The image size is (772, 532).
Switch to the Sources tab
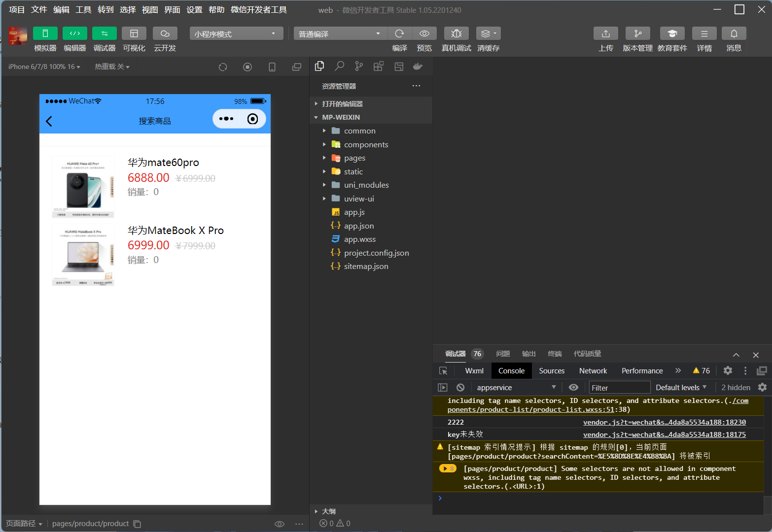click(552, 371)
